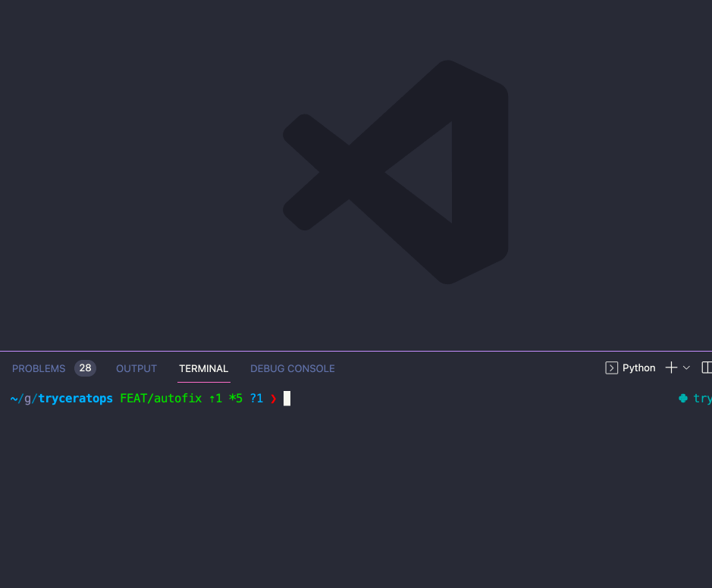Screen dimensions: 712x588
Task: Click the ↑1 ahead indicator in prompt
Action: click(215, 399)
